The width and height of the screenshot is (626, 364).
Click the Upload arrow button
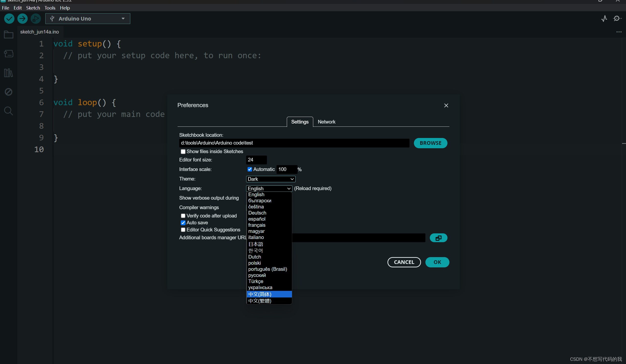(22, 19)
